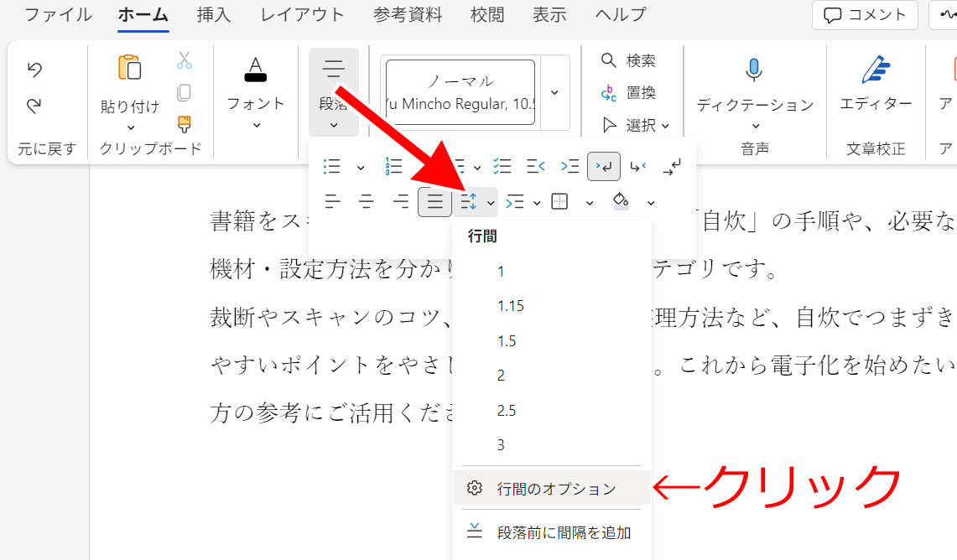Click the line spacing icon
This screenshot has height=560, width=957.
click(x=469, y=201)
